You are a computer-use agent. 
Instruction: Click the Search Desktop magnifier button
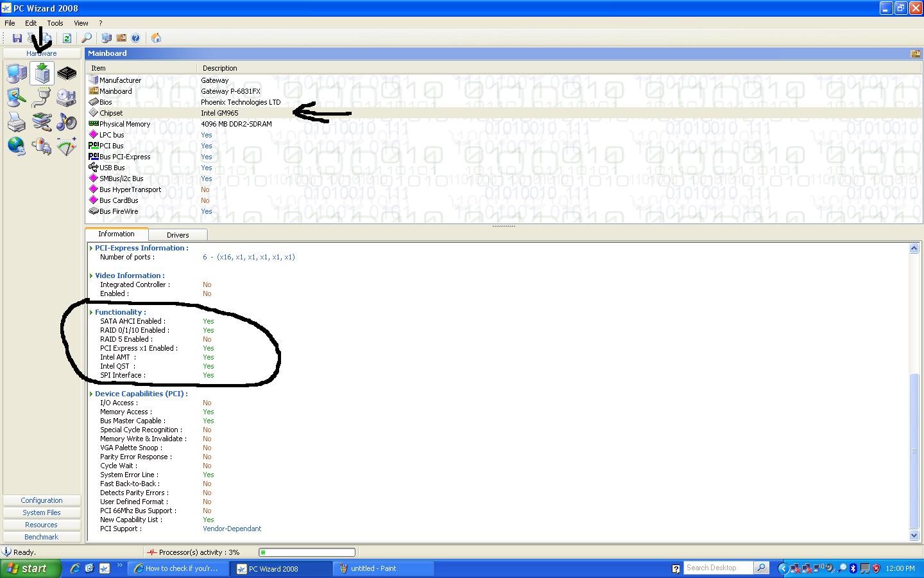tap(761, 568)
